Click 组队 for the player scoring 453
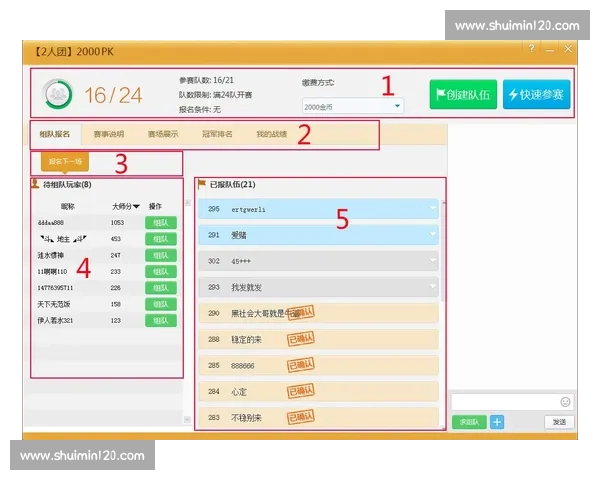 coord(161,239)
